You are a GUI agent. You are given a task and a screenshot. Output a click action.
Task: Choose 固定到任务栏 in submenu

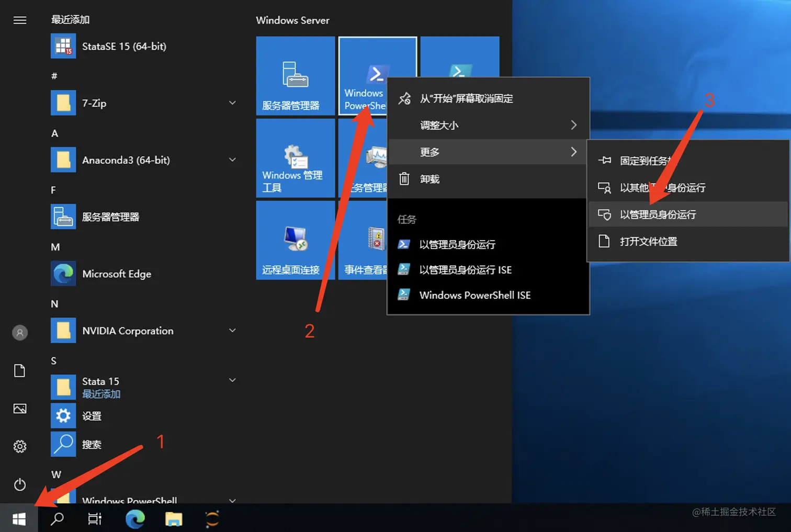(x=688, y=161)
